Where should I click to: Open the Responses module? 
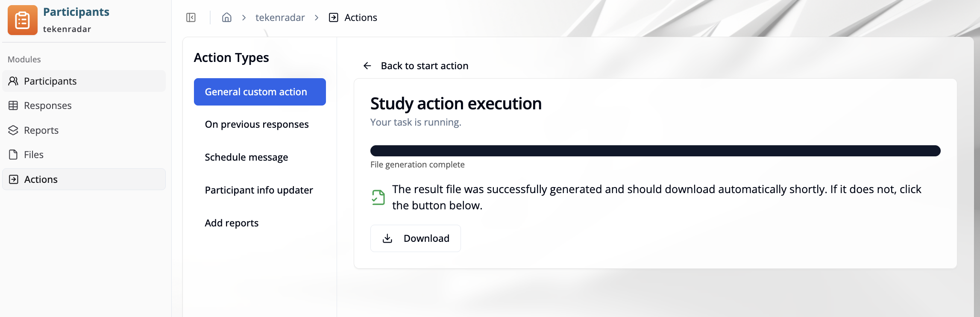coord(47,105)
